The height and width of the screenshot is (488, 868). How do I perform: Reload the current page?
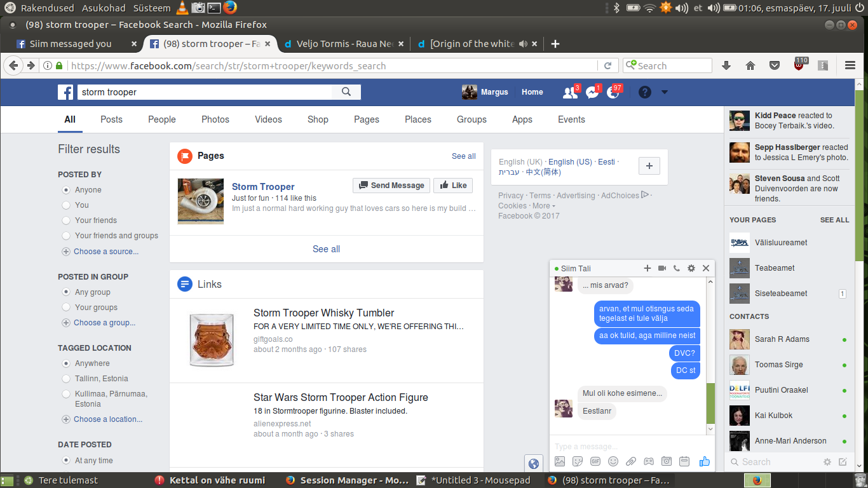(607, 65)
